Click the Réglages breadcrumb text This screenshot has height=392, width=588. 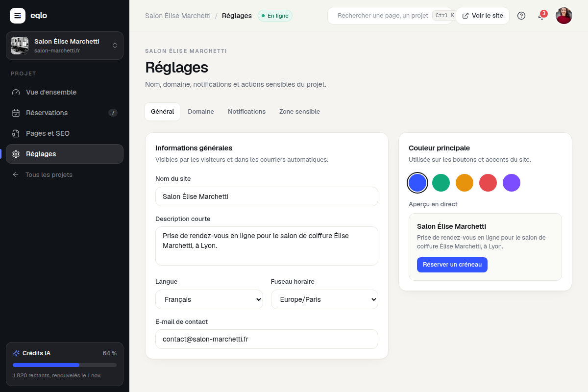[237, 16]
